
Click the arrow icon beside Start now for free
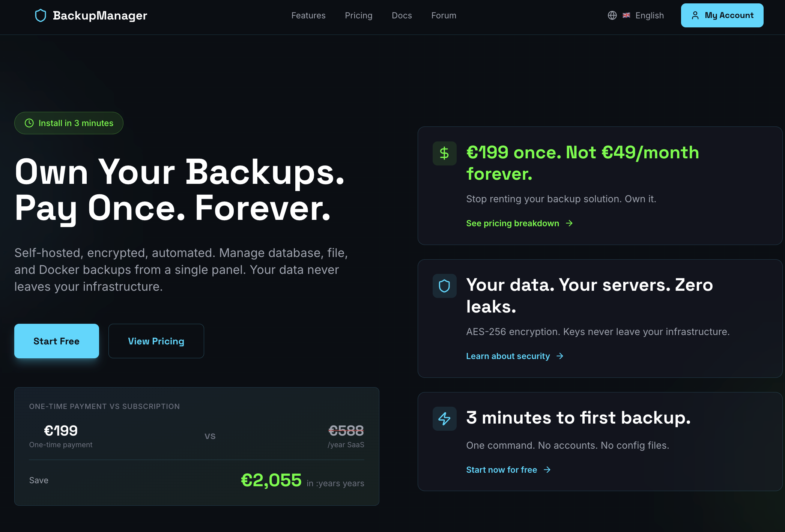click(x=547, y=469)
